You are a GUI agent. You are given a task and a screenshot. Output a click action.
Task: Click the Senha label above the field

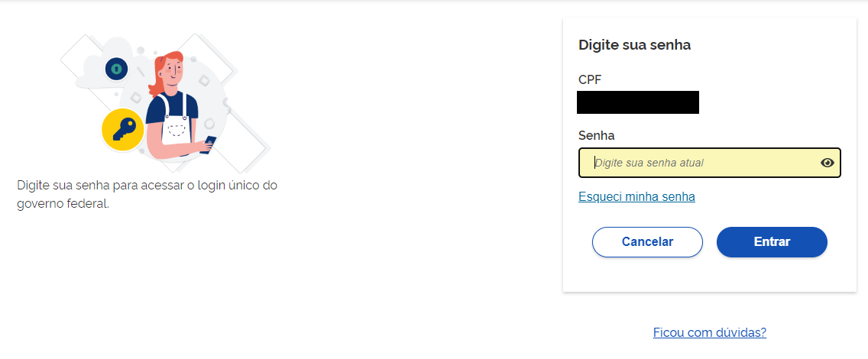pos(597,136)
